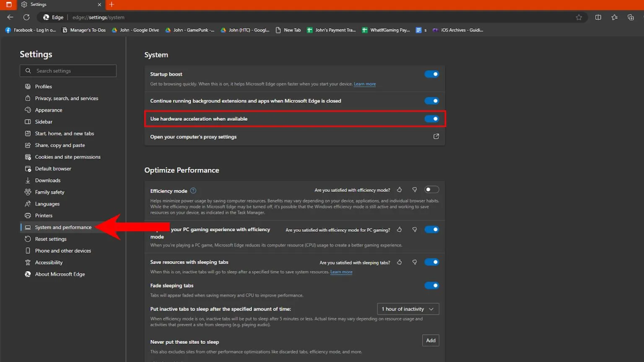Click Learn more link under Startup boost

tap(364, 84)
